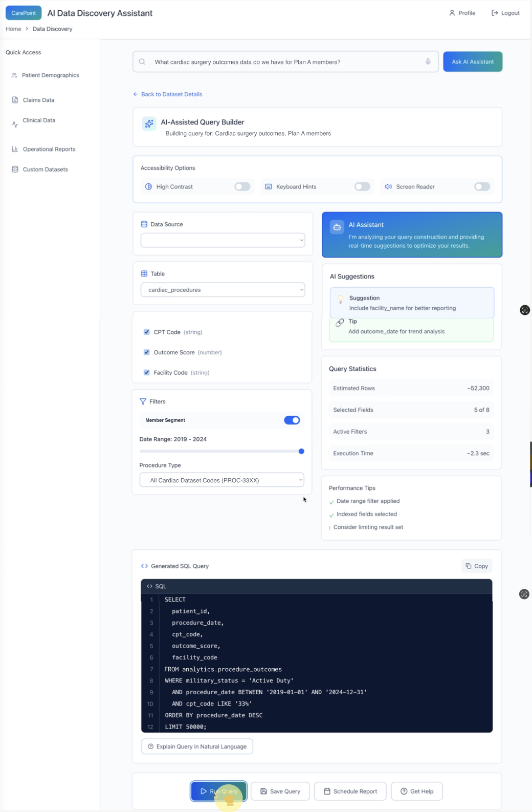Viewport: 532px width, 812px height.
Task: Click the Tip link icon
Action: (340, 323)
